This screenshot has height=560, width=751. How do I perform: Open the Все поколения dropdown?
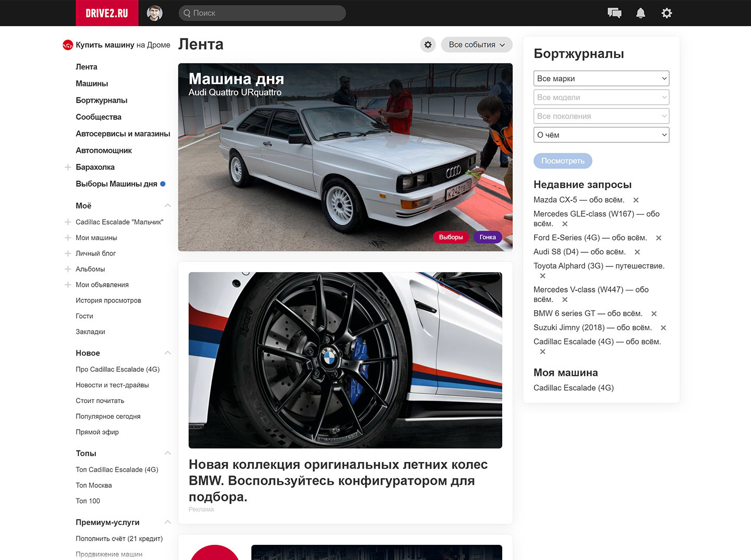pos(601,116)
